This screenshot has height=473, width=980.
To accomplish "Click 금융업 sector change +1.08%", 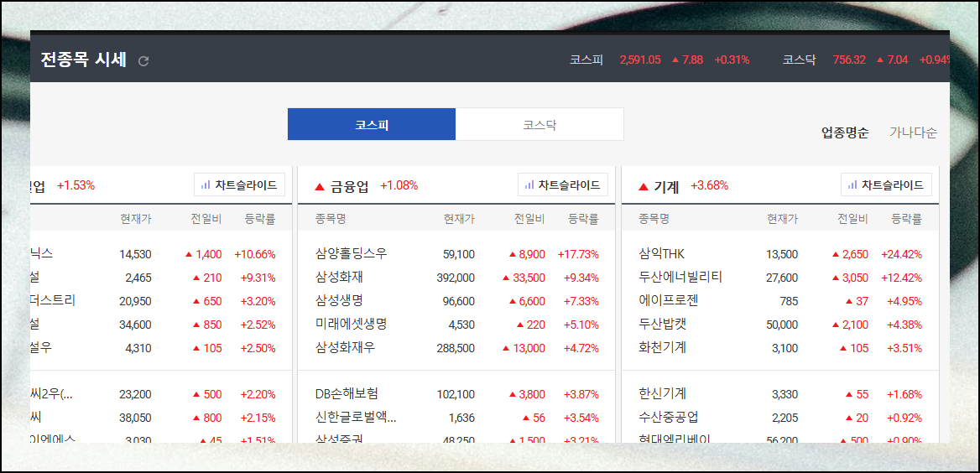I will pyautogui.click(x=399, y=185).
